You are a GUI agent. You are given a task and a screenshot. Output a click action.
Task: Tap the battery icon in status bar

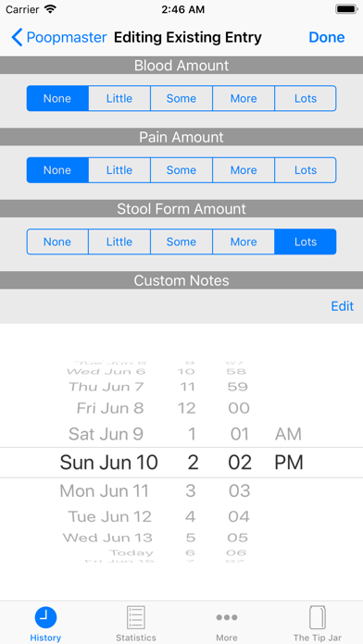click(x=346, y=9)
